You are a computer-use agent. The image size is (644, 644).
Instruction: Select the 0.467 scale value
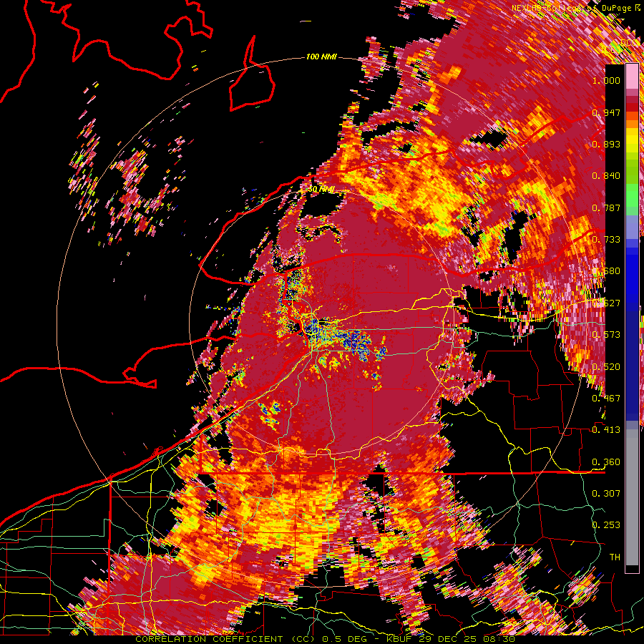point(606,399)
